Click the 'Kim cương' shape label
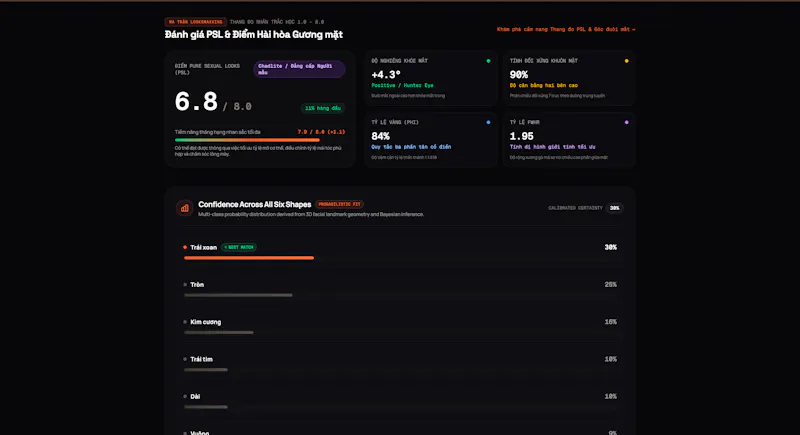 206,322
